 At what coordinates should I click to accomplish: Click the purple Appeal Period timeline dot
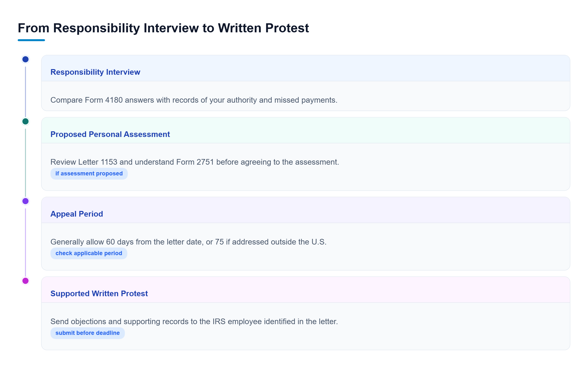click(x=25, y=201)
